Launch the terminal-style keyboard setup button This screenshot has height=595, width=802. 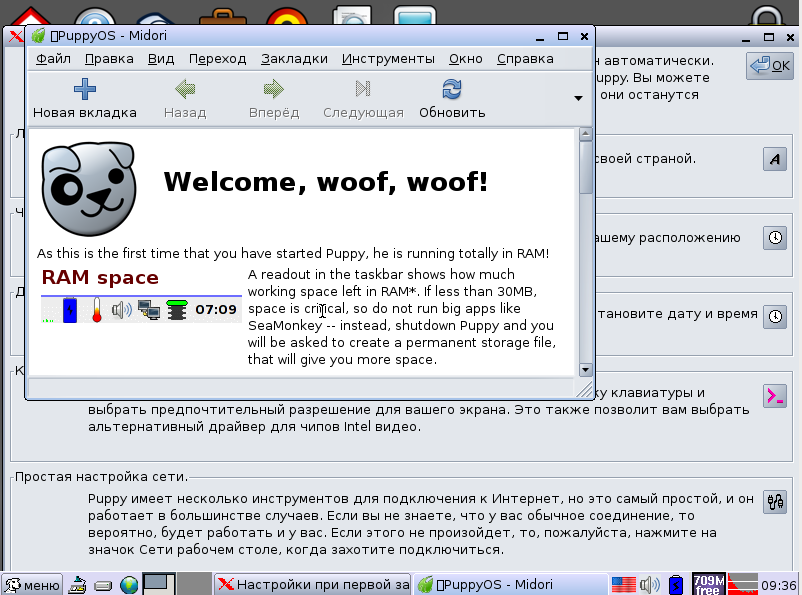[775, 395]
